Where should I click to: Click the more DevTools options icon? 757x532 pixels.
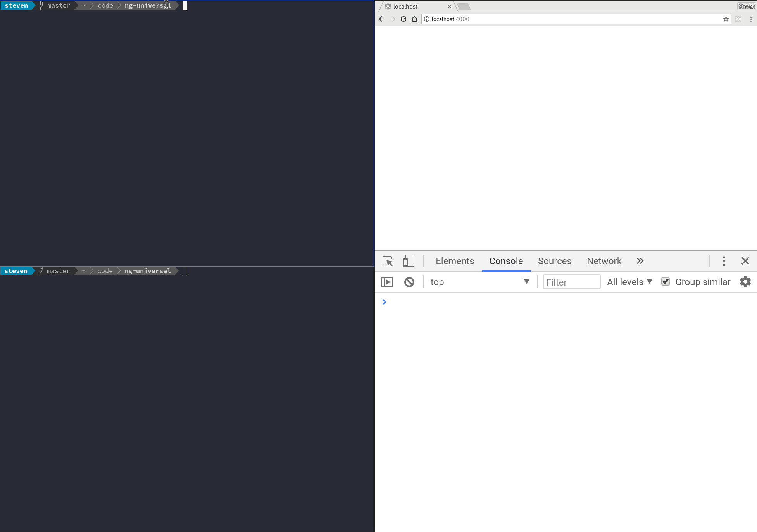tap(724, 261)
